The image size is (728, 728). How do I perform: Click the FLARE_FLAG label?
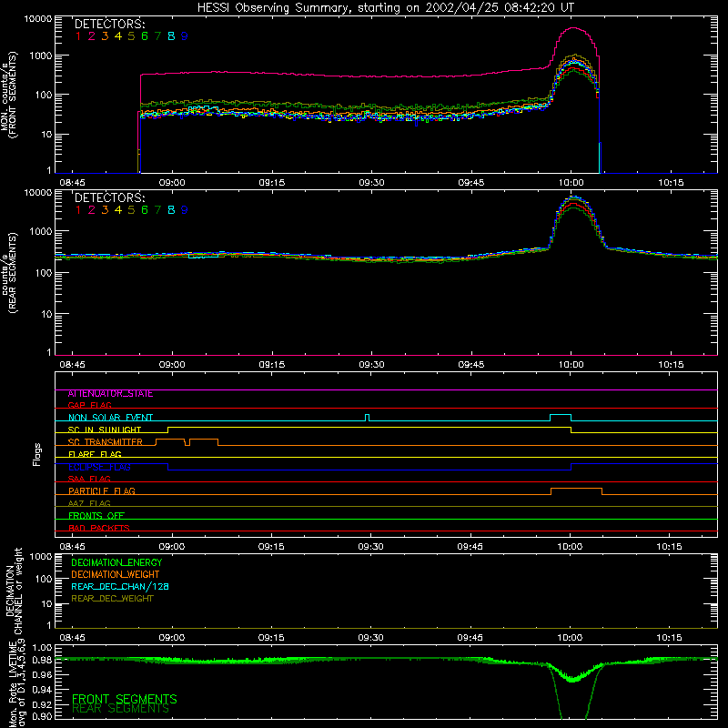(95, 454)
